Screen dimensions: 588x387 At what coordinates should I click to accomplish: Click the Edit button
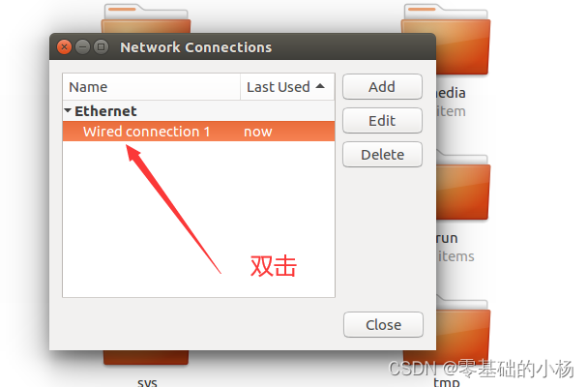point(382,121)
